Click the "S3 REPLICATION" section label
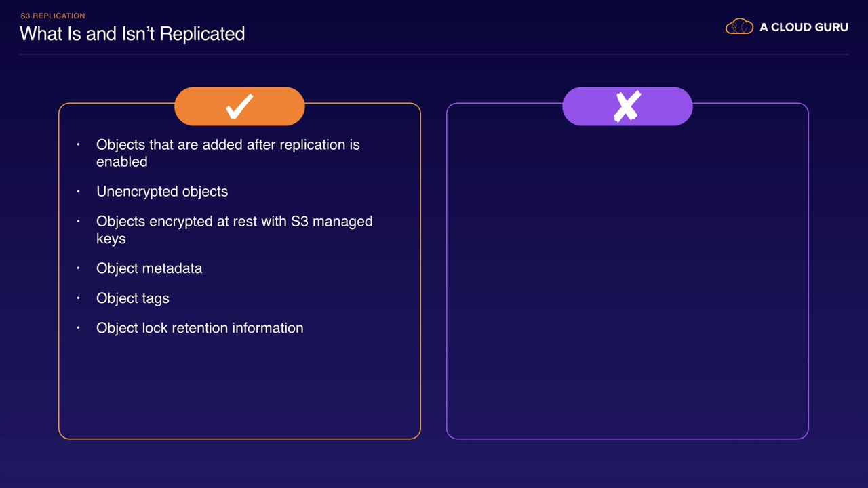Image resolution: width=868 pixels, height=488 pixels. tap(53, 16)
